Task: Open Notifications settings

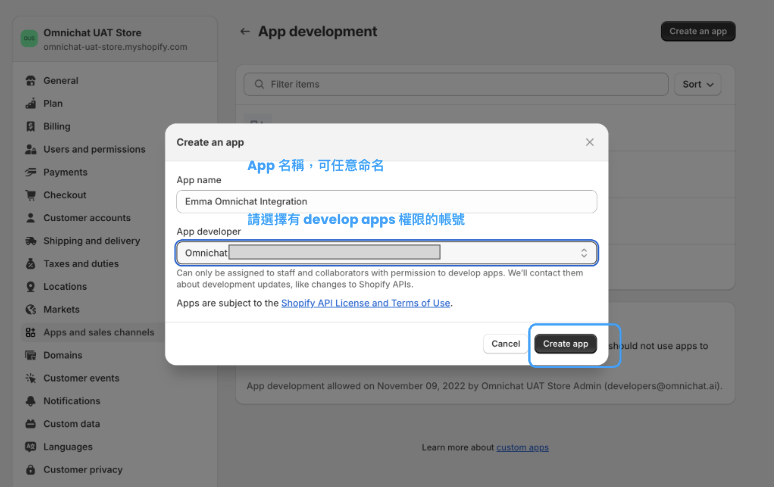Action: 72,401
